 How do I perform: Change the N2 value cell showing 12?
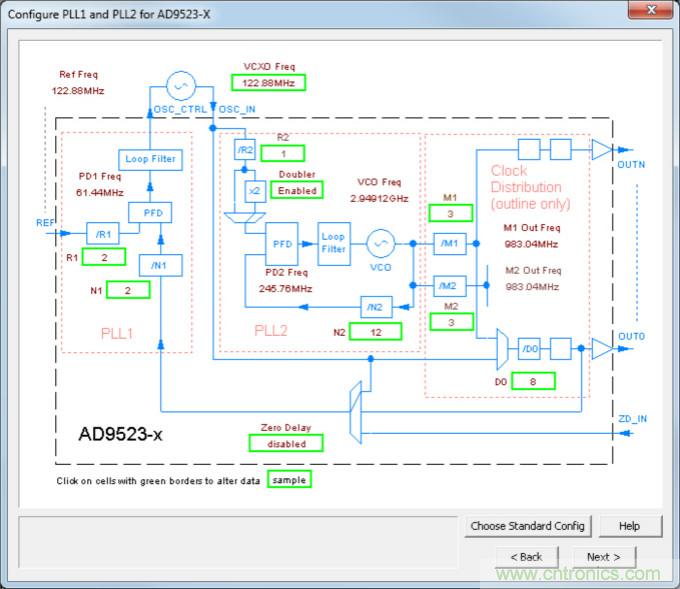pos(375,331)
